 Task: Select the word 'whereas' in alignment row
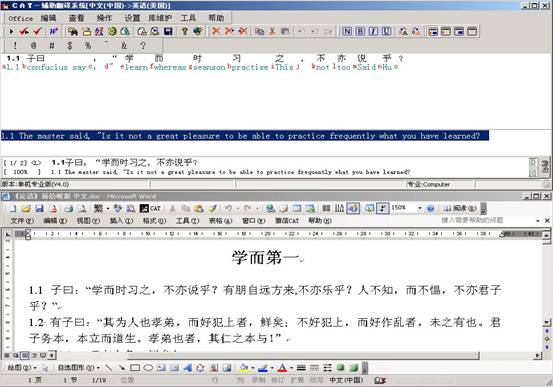point(170,67)
